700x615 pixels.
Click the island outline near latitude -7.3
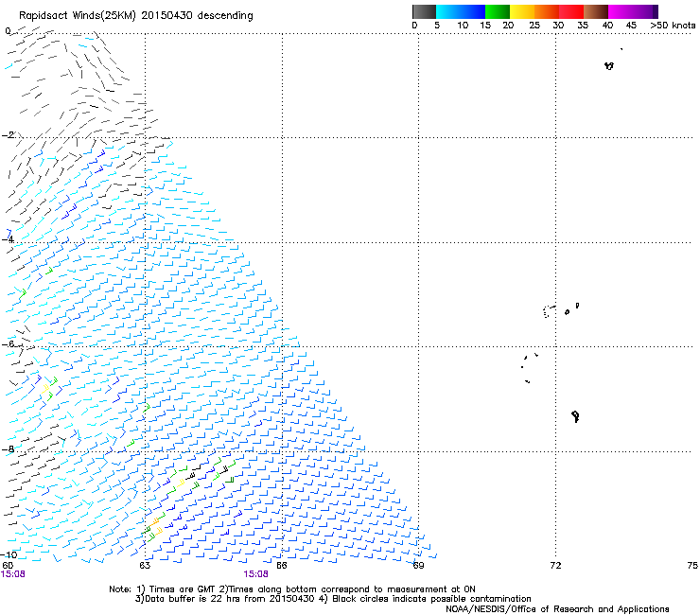tap(575, 416)
